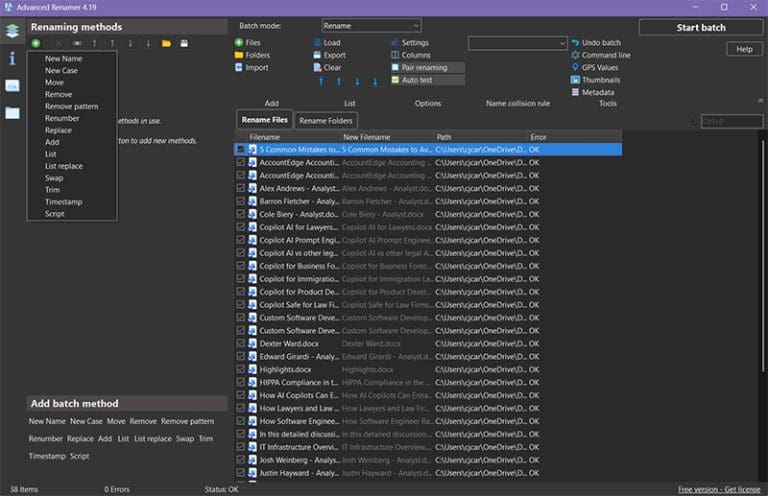The width and height of the screenshot is (768, 496).
Task: Click the file search input field
Action: coord(732,121)
